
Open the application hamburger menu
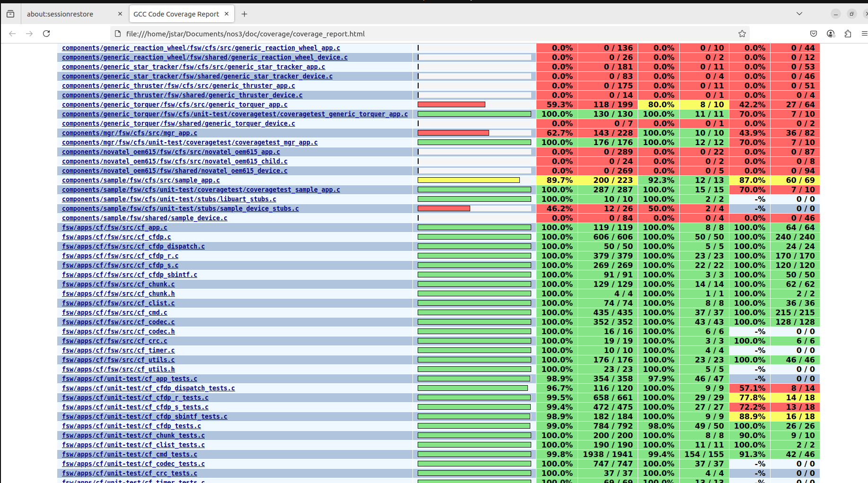point(864,34)
